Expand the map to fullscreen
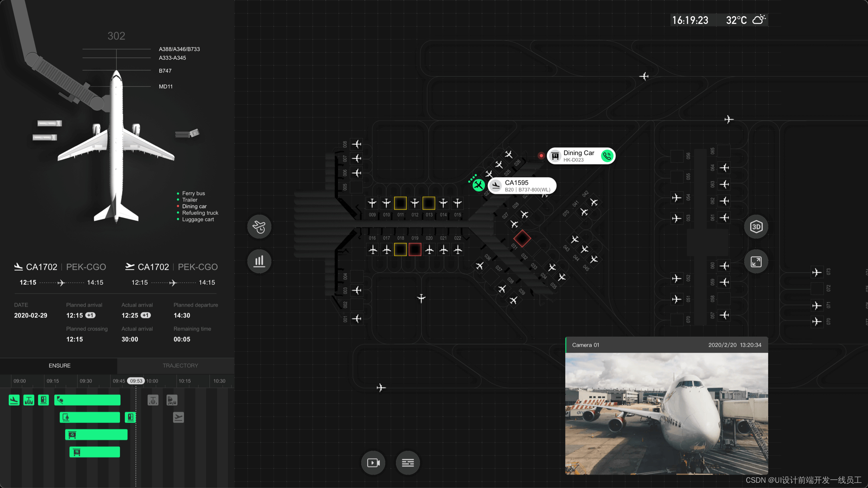 (x=756, y=262)
